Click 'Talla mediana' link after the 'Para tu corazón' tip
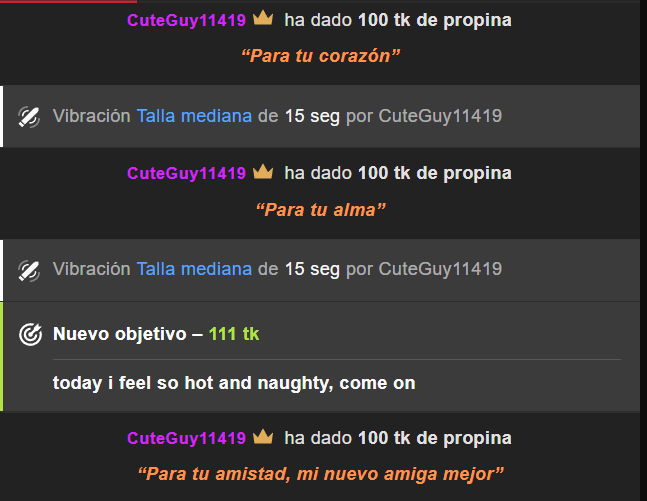The image size is (647, 501). pos(194,116)
